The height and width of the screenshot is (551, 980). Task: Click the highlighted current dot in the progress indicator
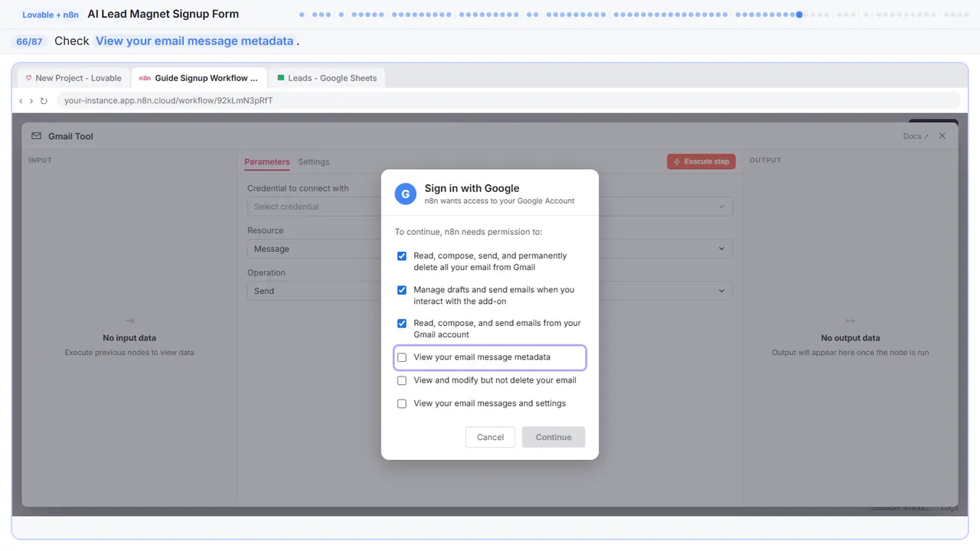pyautogui.click(x=799, y=15)
